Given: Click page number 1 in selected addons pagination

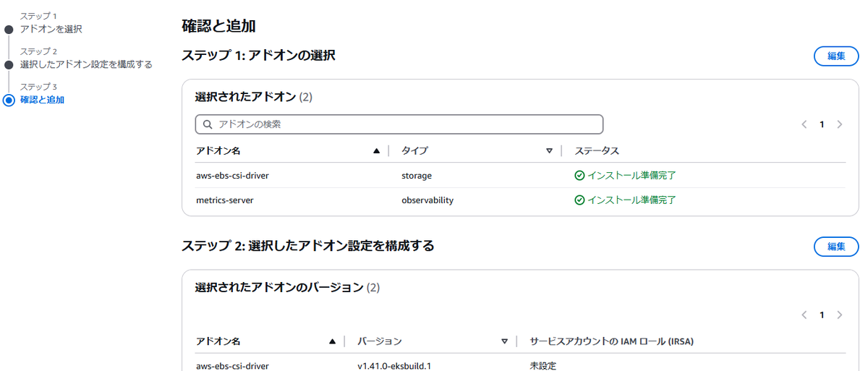Looking at the screenshot, I should (822, 124).
